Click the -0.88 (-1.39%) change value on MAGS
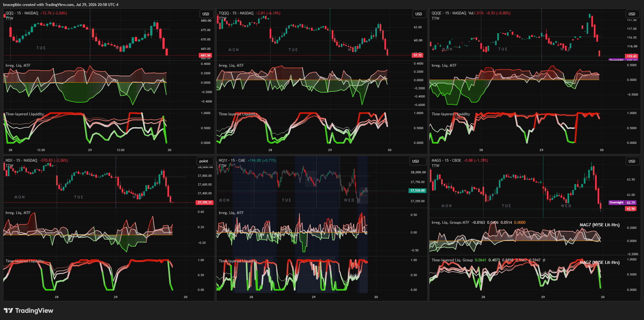 click(476, 160)
